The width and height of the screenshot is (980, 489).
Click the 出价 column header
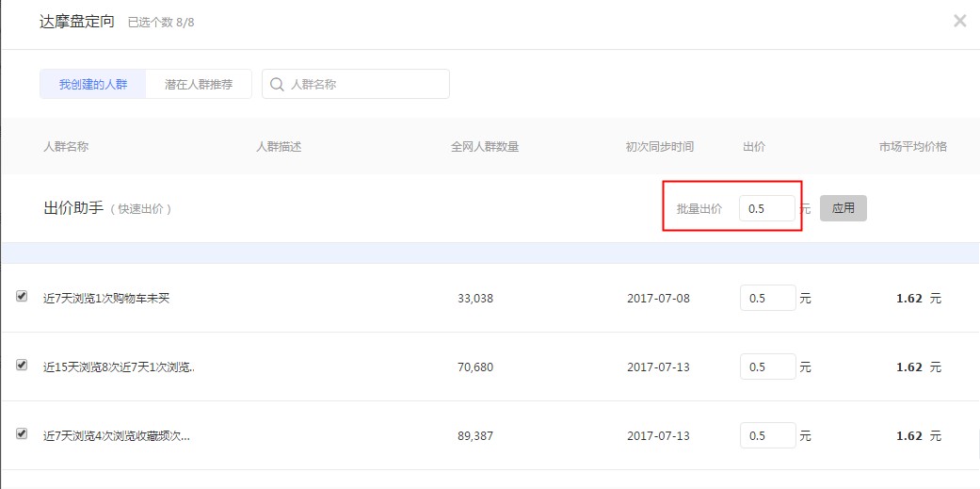(x=754, y=147)
